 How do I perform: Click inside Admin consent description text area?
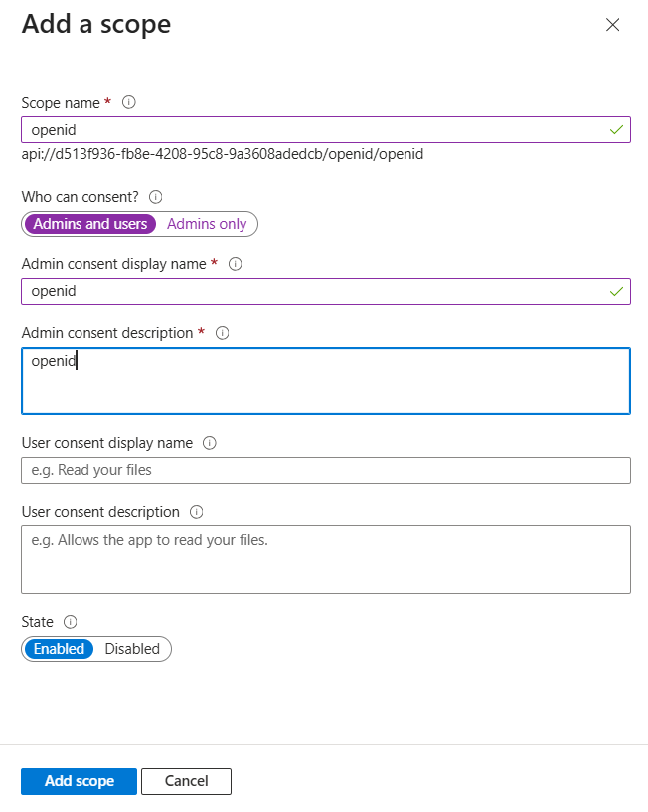point(326,381)
